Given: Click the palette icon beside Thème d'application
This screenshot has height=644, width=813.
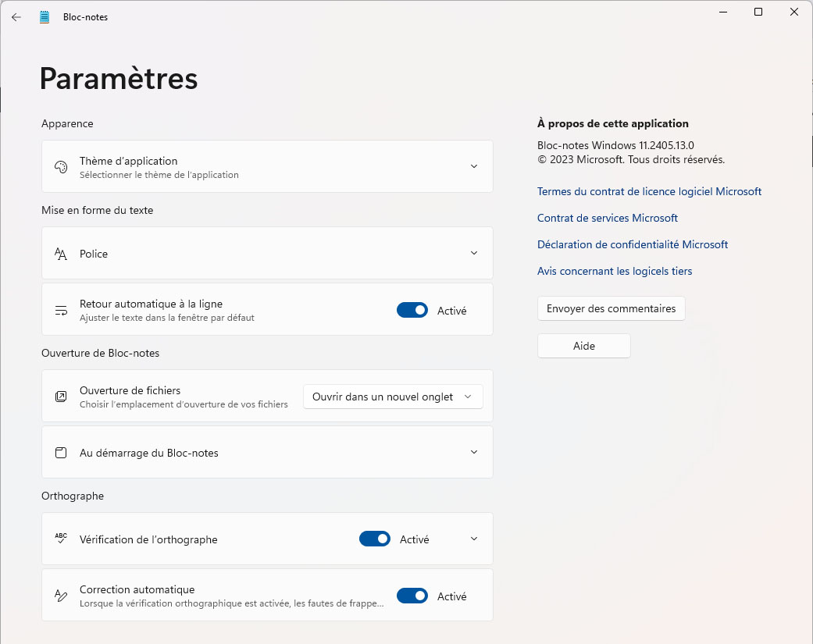Looking at the screenshot, I should click(61, 167).
